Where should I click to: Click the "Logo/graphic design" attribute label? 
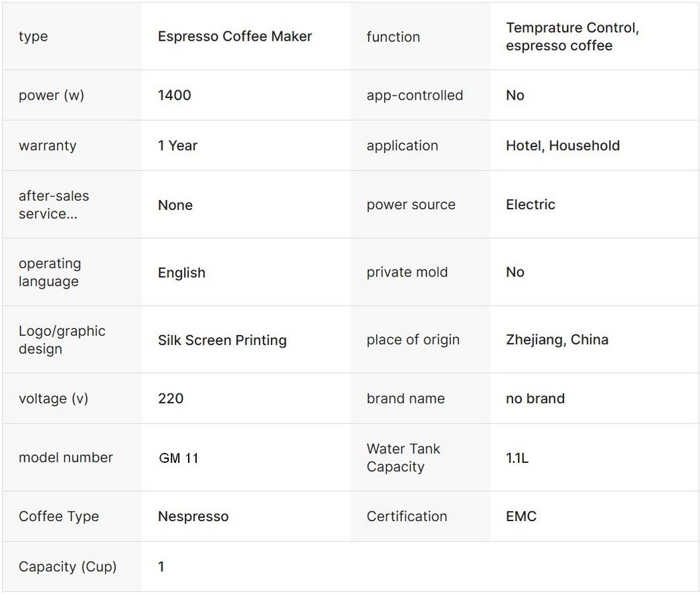(62, 340)
